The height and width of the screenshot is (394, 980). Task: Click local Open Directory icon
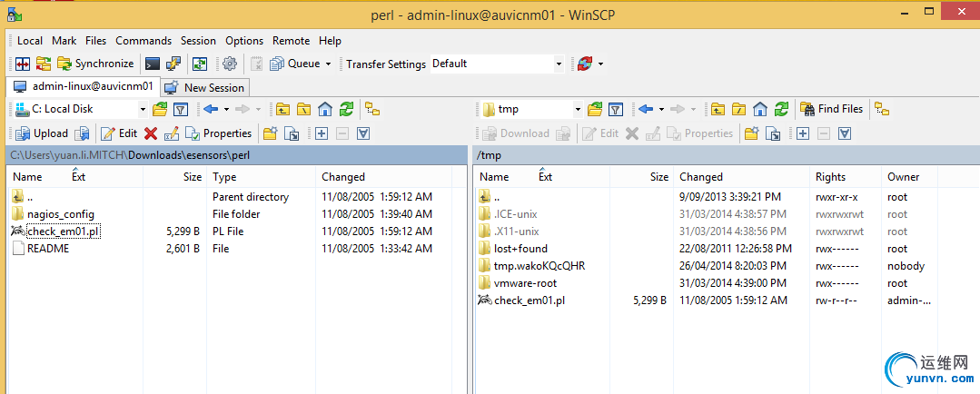point(160,109)
